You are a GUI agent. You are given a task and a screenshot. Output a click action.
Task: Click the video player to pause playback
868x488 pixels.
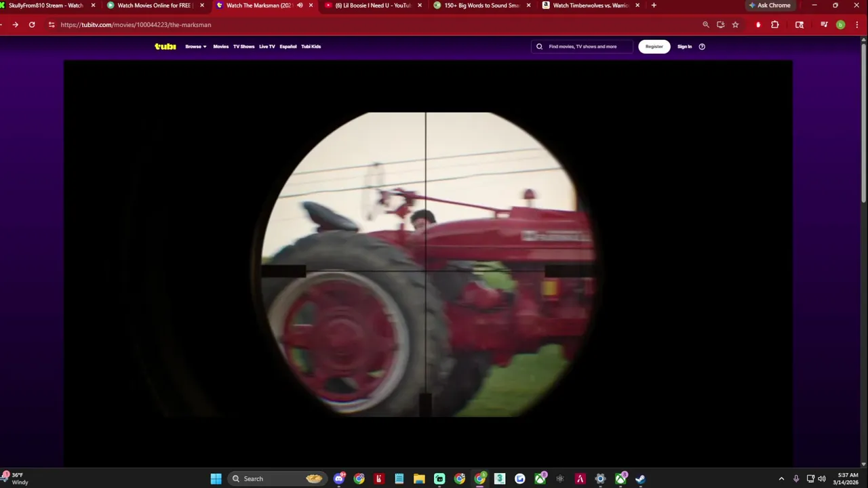[428, 263]
